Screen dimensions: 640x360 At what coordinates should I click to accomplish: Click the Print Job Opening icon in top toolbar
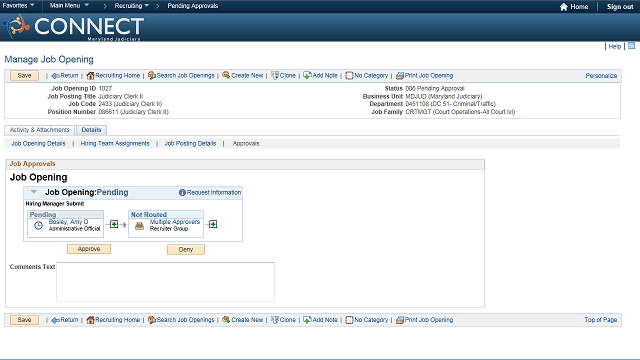click(400, 76)
